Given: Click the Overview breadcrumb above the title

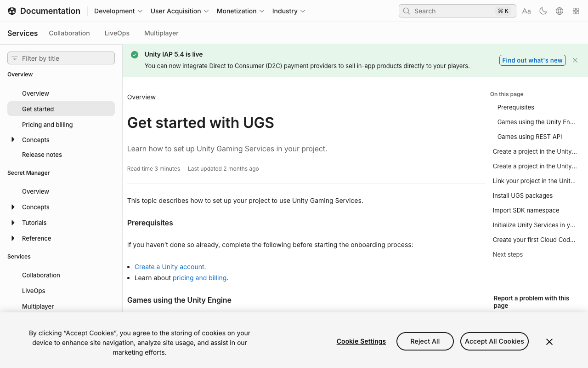Looking at the screenshot, I should (141, 97).
